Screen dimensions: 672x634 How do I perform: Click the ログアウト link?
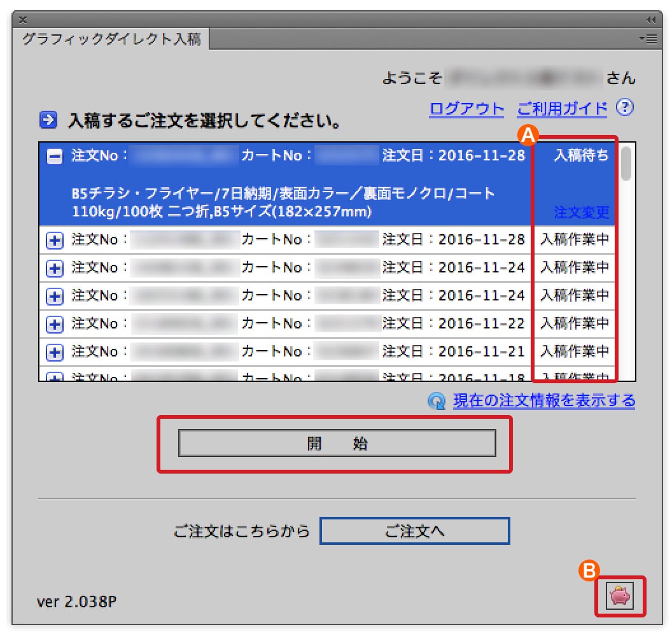[x=466, y=108]
